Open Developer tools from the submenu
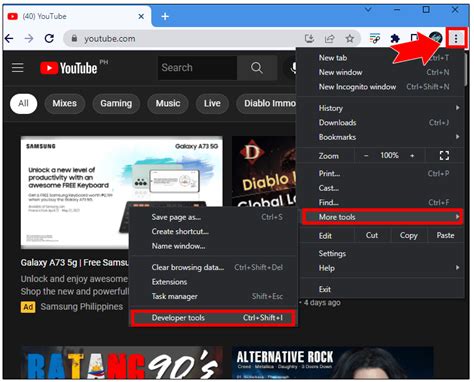The width and height of the screenshot is (474, 382). tap(213, 318)
